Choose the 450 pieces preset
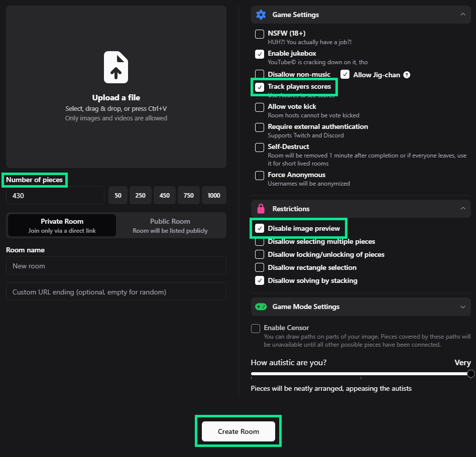 pyautogui.click(x=165, y=195)
